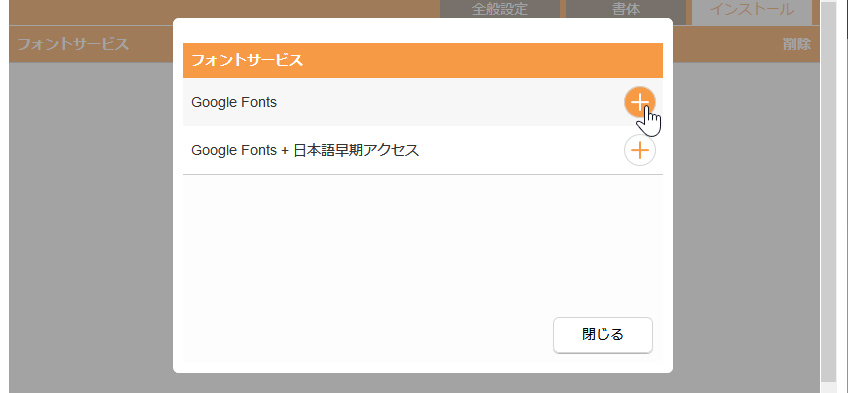Click the 削除 column header
848x393 pixels.
[797, 44]
